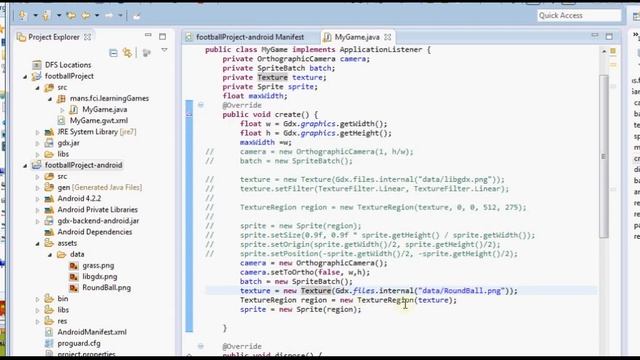The width and height of the screenshot is (640, 360).
Task: Collapse the data folder under assets
Action: pos(50,254)
